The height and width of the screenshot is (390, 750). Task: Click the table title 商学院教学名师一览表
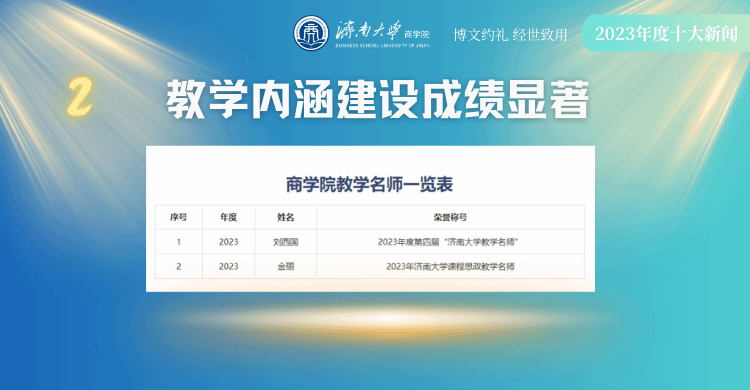pyautogui.click(x=369, y=184)
